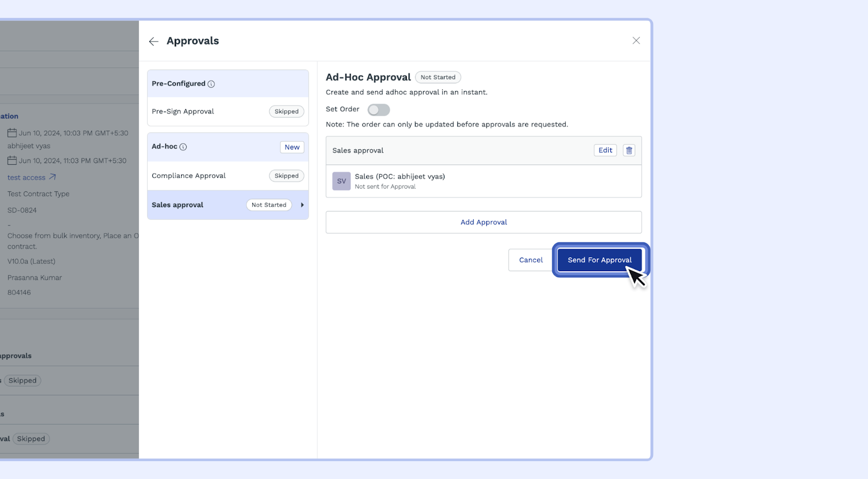The image size is (868, 479).
Task: Click the Pre-Configured info icon
Action: coord(211,84)
